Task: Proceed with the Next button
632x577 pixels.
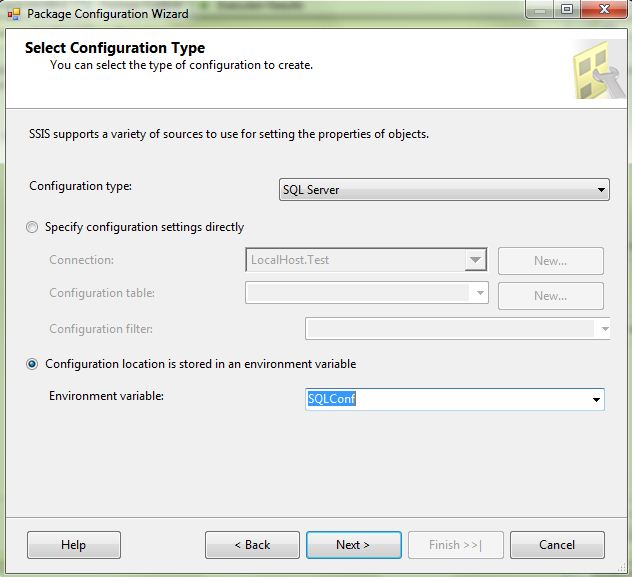Action: point(353,545)
